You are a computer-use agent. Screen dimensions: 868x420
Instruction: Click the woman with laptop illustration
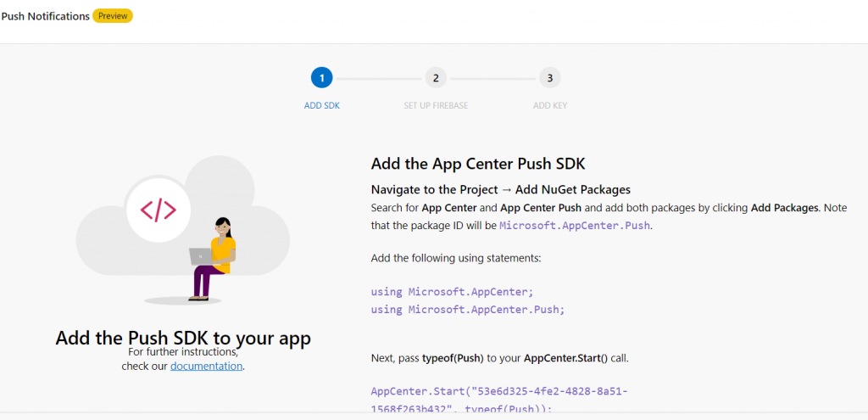(213, 260)
